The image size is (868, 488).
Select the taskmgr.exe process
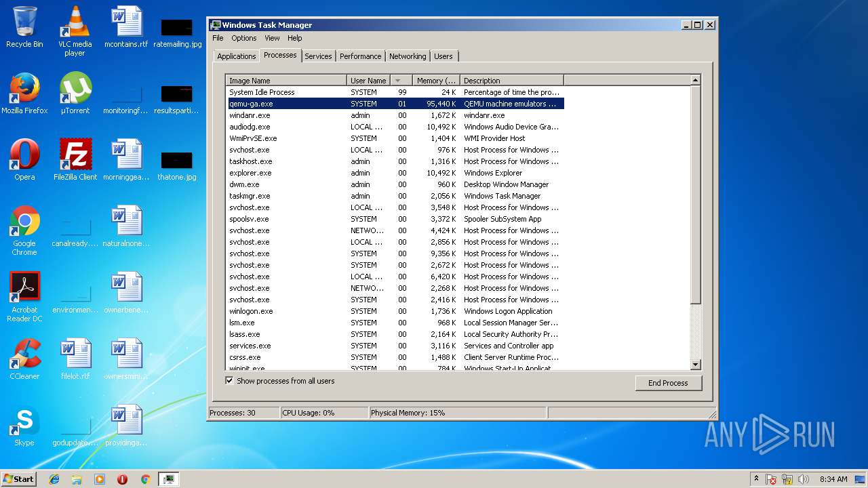click(395, 196)
